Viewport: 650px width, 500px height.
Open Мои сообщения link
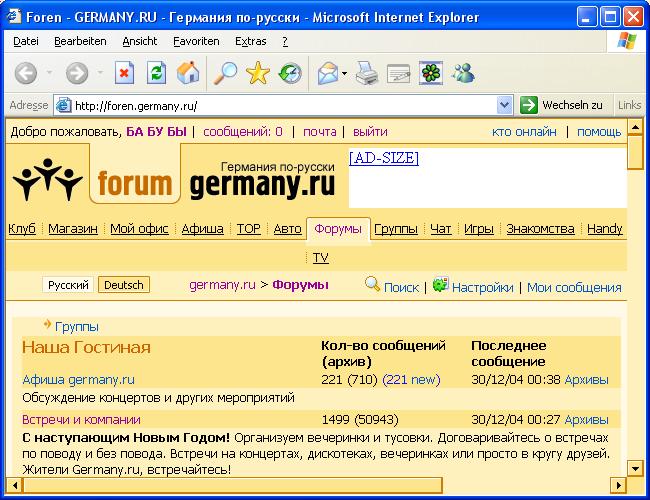pos(574,287)
